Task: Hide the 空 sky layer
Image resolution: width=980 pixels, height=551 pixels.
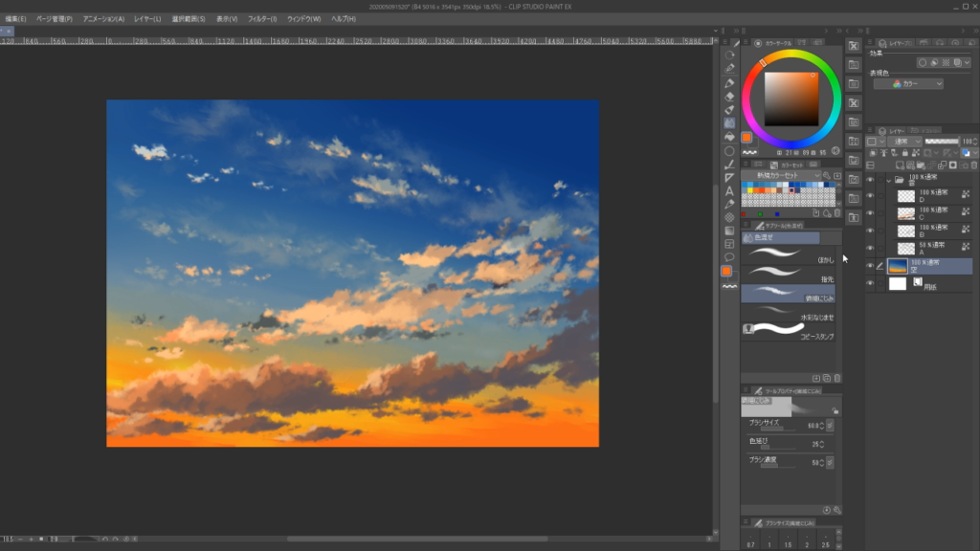Action: (x=870, y=266)
